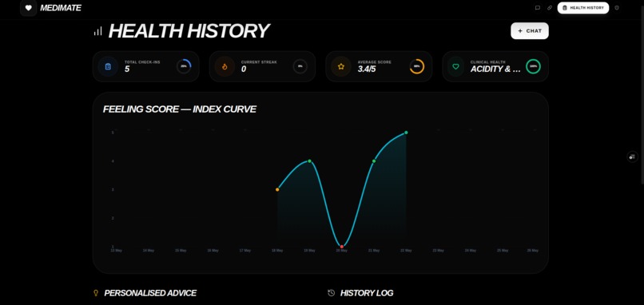Select the Health History tab
644x305 pixels.
tap(582, 8)
